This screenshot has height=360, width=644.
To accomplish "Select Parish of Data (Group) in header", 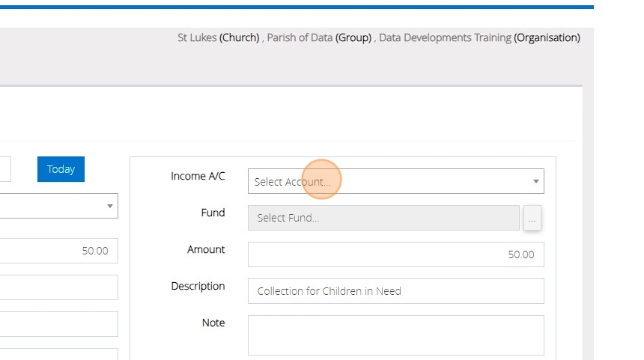I will [x=319, y=37].
